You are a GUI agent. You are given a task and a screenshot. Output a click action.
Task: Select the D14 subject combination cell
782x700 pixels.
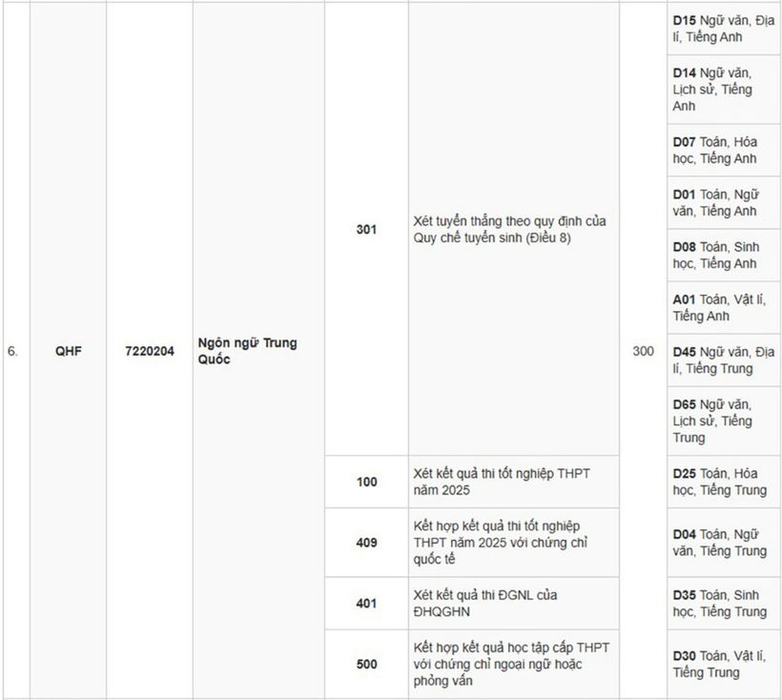[724, 90]
